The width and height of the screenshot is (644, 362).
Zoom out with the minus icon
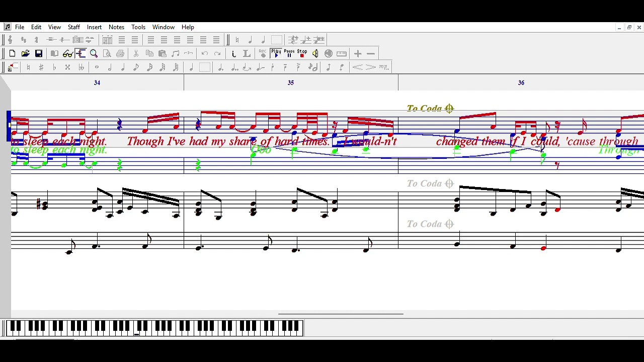(x=371, y=53)
